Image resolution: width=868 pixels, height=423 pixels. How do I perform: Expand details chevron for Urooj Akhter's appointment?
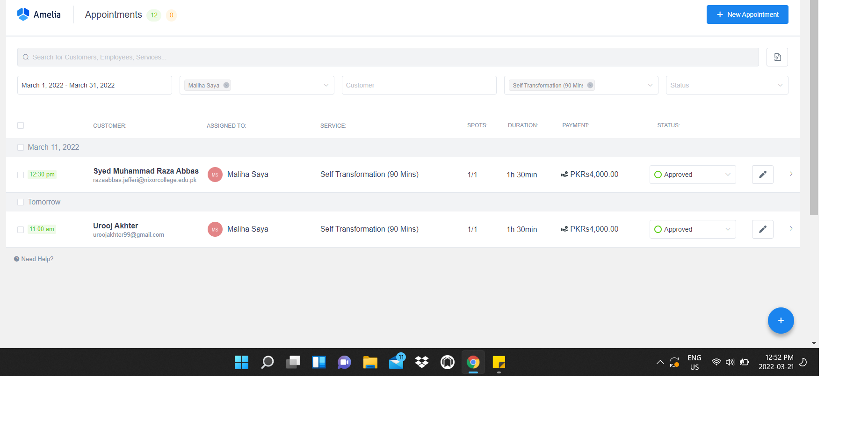coord(791,229)
